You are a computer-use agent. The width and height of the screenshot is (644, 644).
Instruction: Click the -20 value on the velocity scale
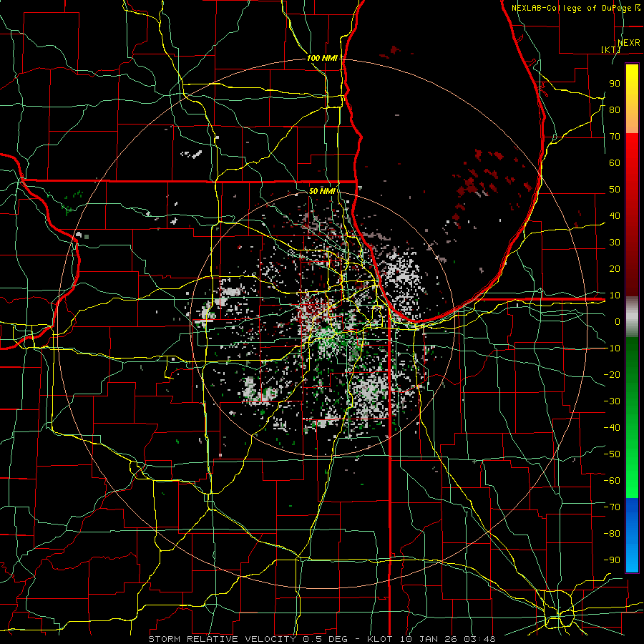point(612,374)
